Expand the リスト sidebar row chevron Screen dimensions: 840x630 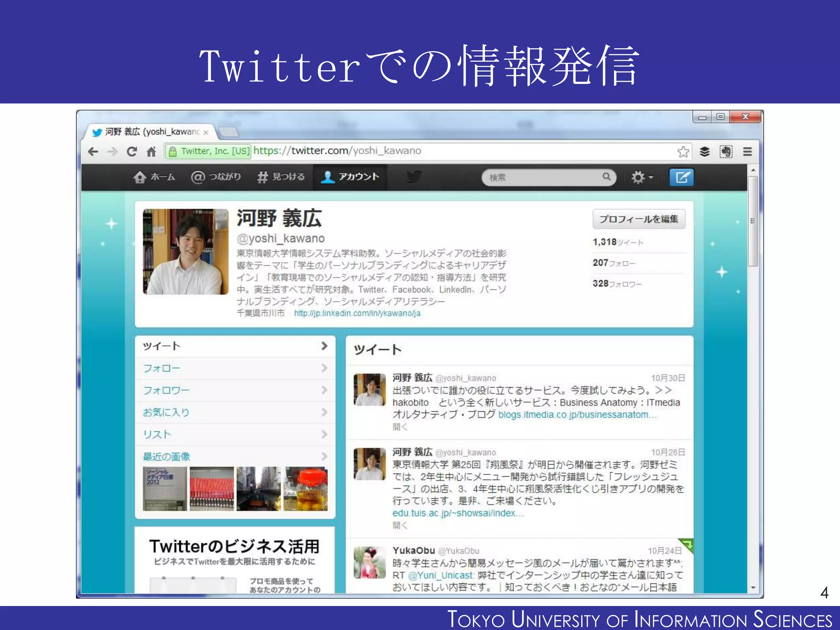[x=324, y=434]
